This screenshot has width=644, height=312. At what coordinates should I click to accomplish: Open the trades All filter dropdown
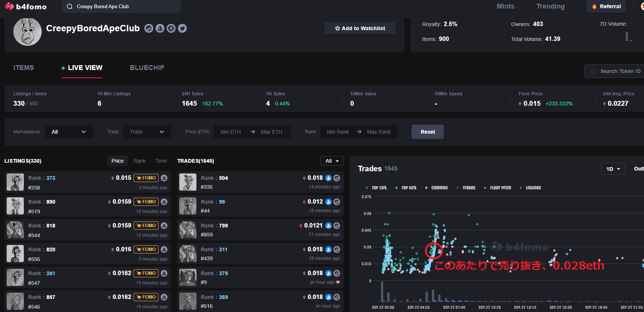332,161
